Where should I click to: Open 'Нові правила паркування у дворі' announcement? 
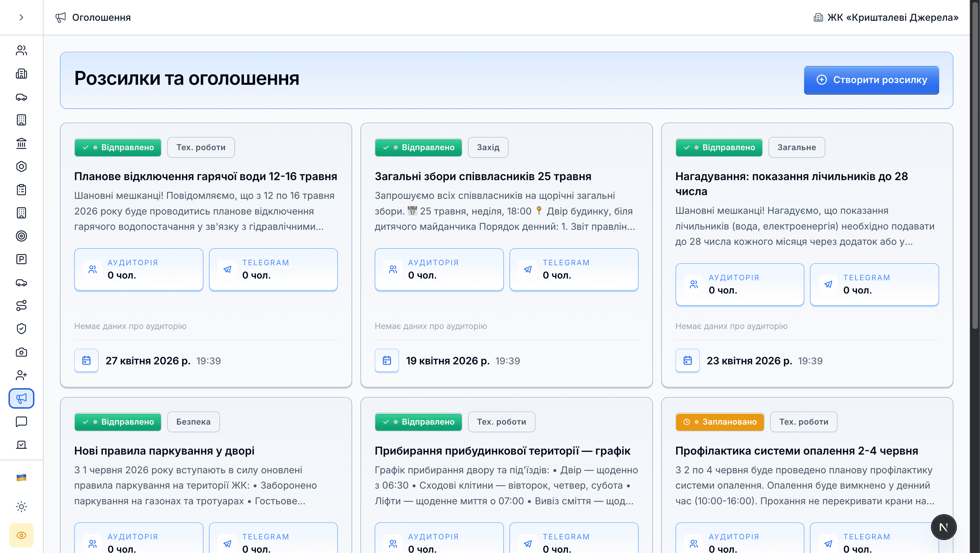point(164,451)
